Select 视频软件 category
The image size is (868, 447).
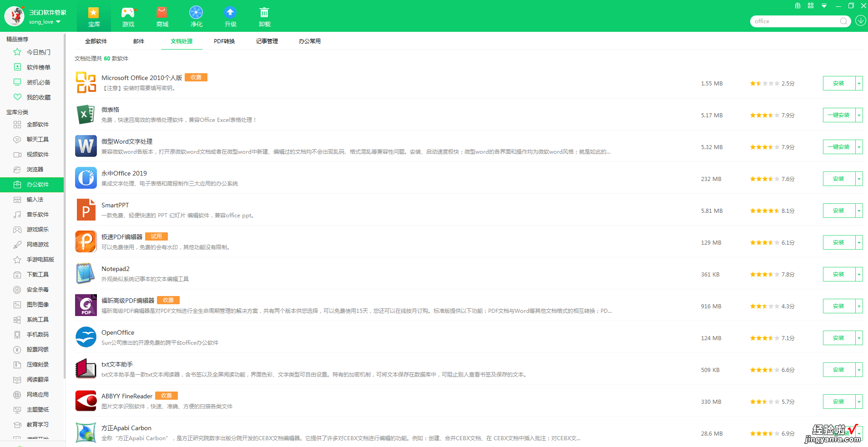[32, 155]
